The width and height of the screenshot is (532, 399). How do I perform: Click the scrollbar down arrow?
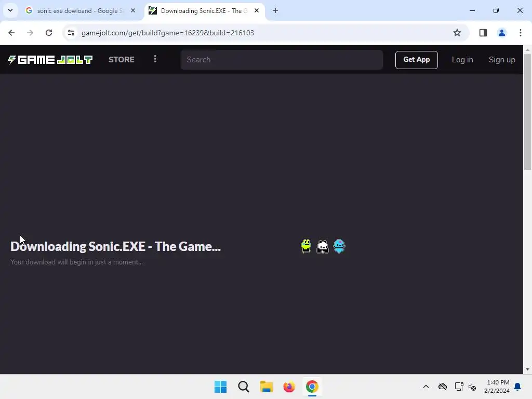tap(527, 369)
